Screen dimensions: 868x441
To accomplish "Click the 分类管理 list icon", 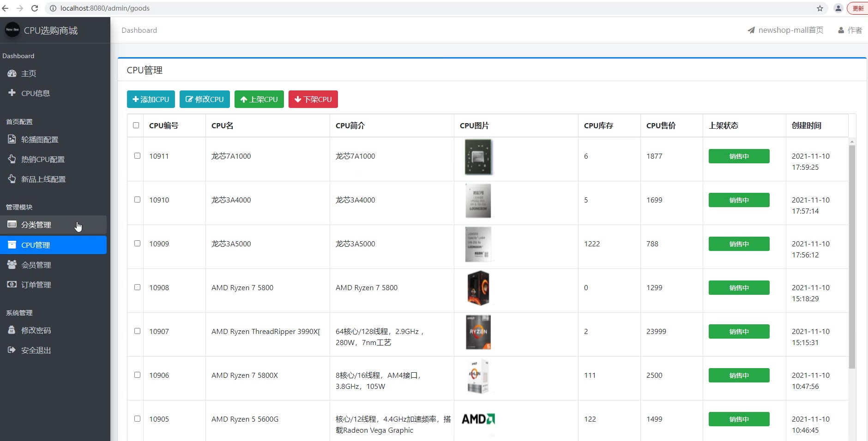I will click(x=12, y=225).
